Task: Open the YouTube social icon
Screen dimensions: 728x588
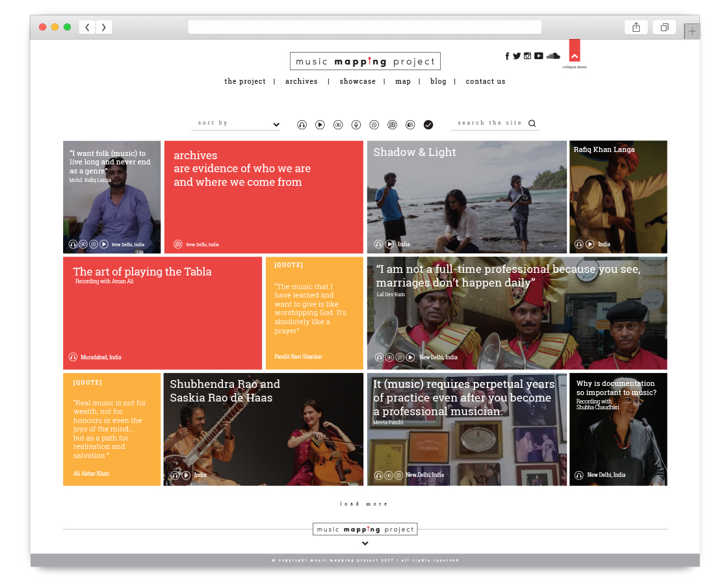Action: [539, 56]
